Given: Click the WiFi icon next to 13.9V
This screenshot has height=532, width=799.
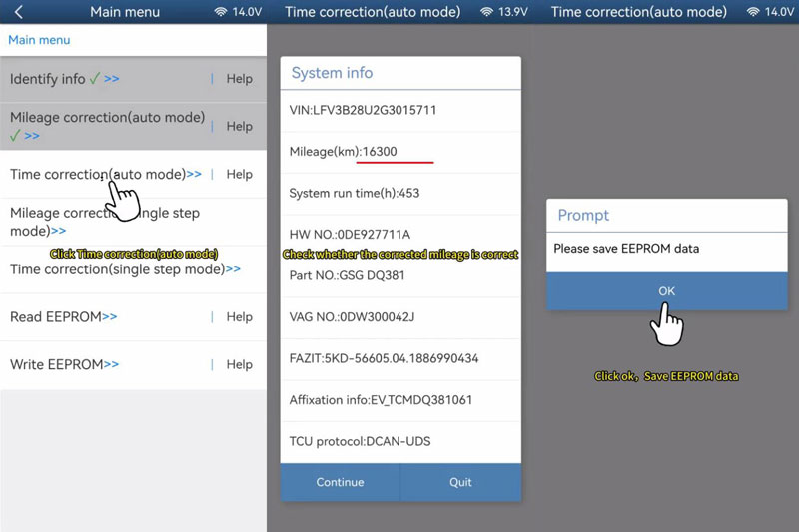Looking at the screenshot, I should tap(487, 12).
